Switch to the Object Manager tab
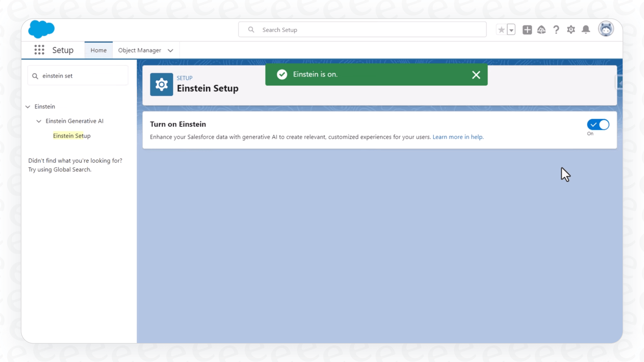Image resolution: width=644 pixels, height=362 pixels. [139, 50]
